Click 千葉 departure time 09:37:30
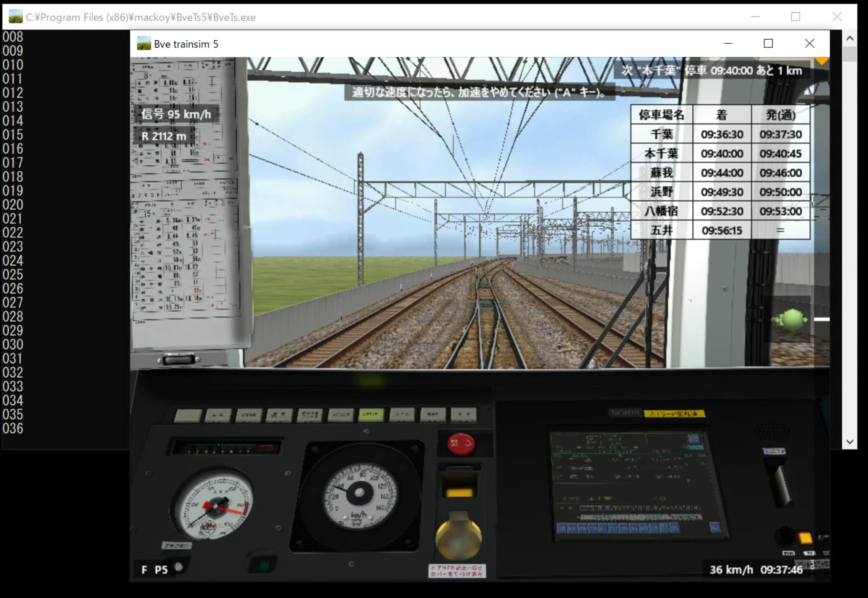 781,134
